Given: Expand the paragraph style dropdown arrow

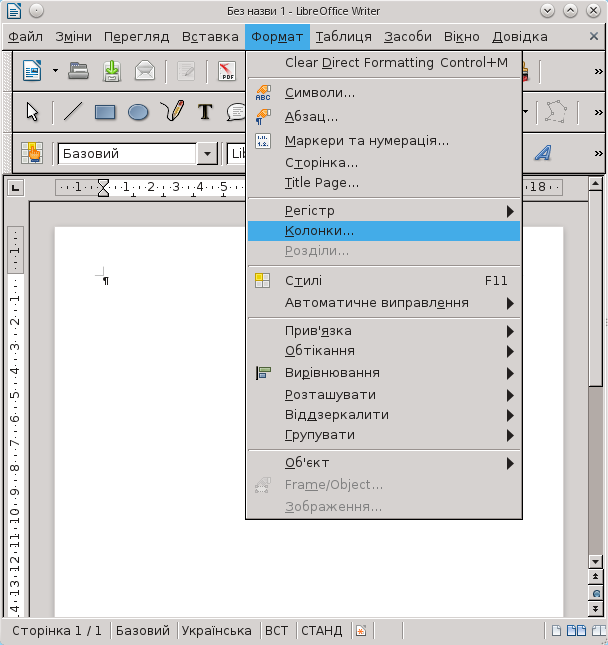Looking at the screenshot, I should [x=207, y=154].
